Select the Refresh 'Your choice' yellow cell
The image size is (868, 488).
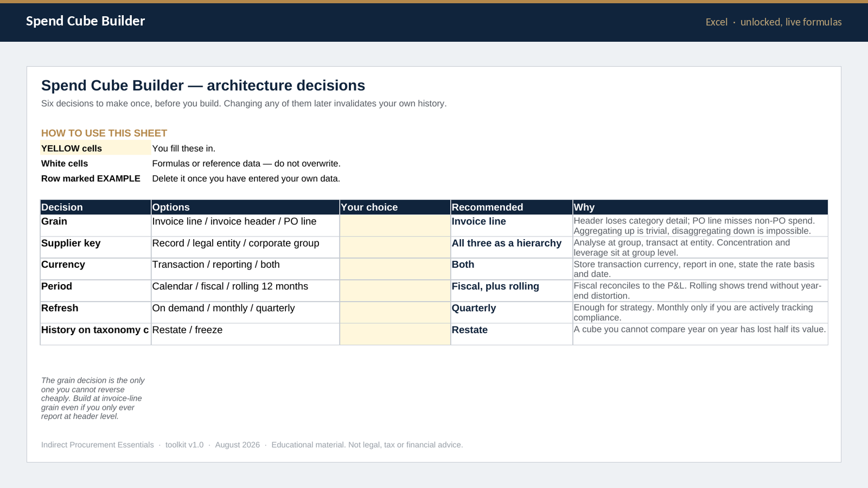(395, 312)
